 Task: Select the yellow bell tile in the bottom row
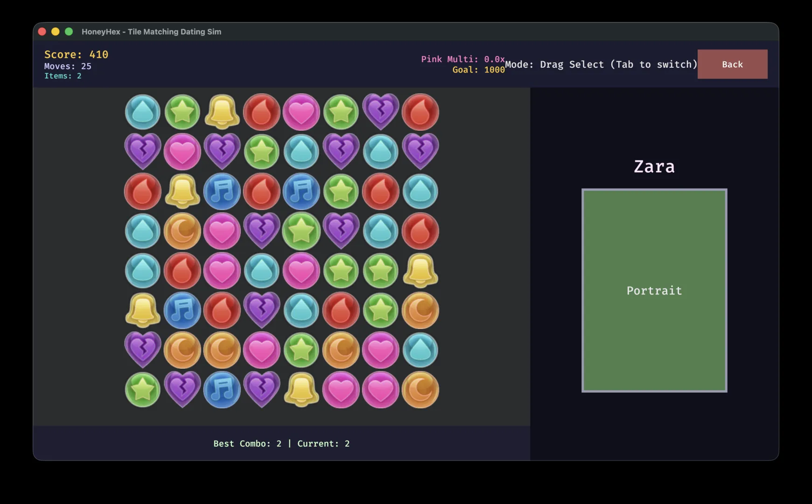tap(301, 390)
